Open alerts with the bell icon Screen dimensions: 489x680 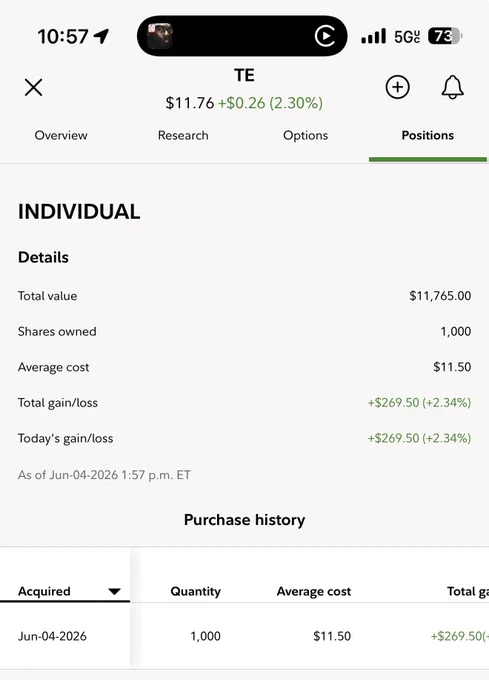[453, 87]
